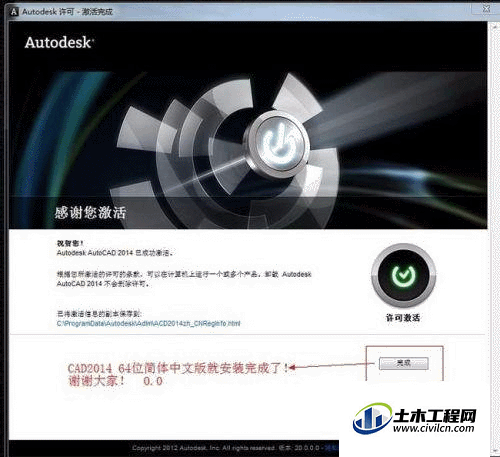Click the Autodesk logo text in banner
Image resolution: width=500 pixels, height=457 pixels.
pos(59,42)
